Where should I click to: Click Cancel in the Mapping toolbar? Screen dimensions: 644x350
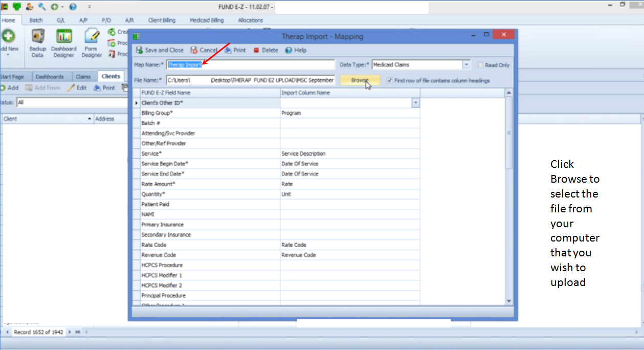(204, 50)
